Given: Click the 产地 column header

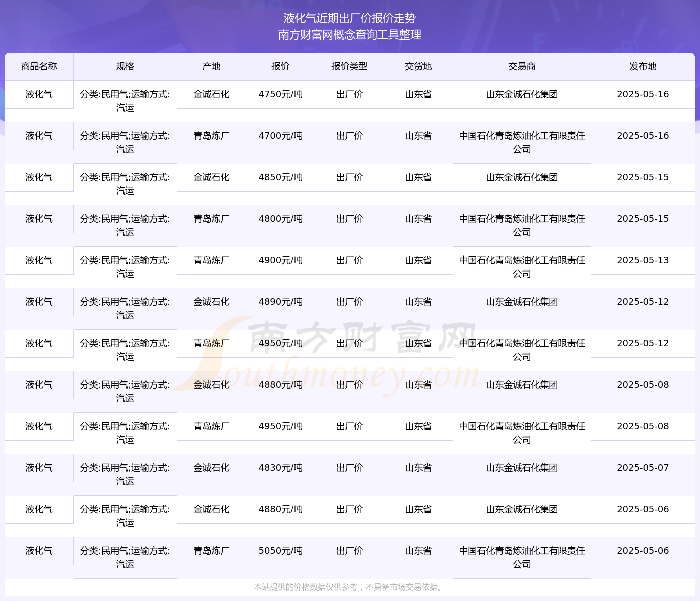Looking at the screenshot, I should coord(212,66).
